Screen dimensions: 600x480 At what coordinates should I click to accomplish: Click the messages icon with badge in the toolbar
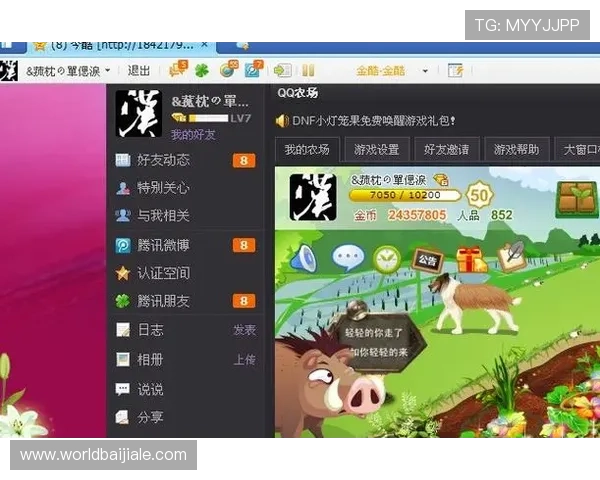click(x=178, y=69)
